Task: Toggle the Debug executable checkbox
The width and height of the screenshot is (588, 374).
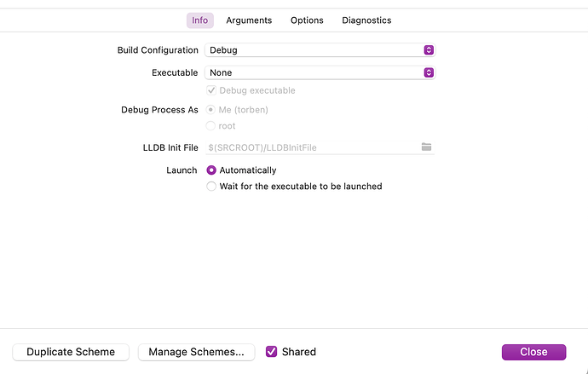Action: pyautogui.click(x=211, y=90)
